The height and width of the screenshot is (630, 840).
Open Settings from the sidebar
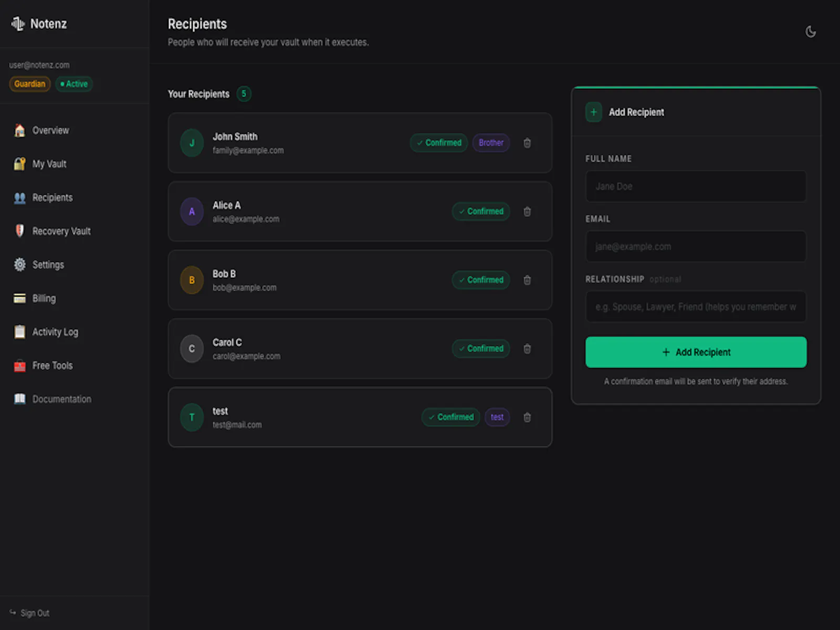pyautogui.click(x=48, y=265)
